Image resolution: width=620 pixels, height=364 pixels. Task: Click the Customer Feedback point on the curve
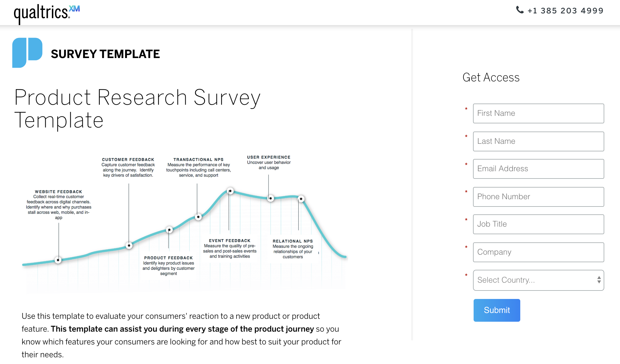coord(129,245)
